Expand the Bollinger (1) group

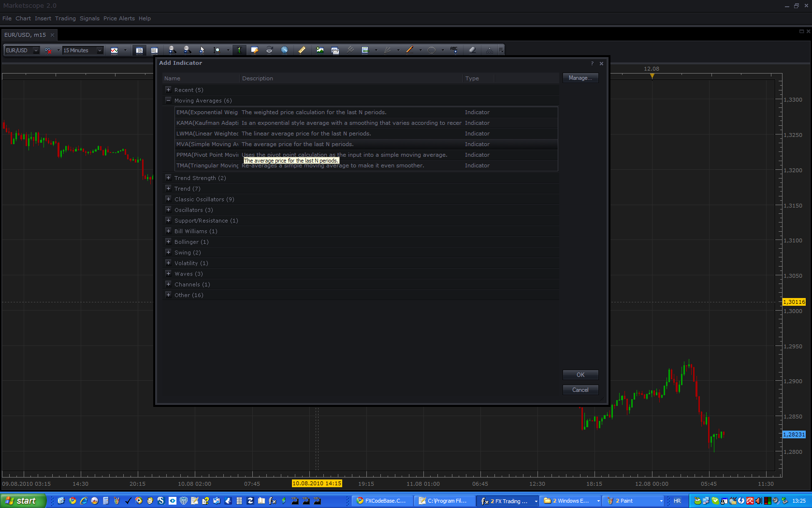point(168,241)
